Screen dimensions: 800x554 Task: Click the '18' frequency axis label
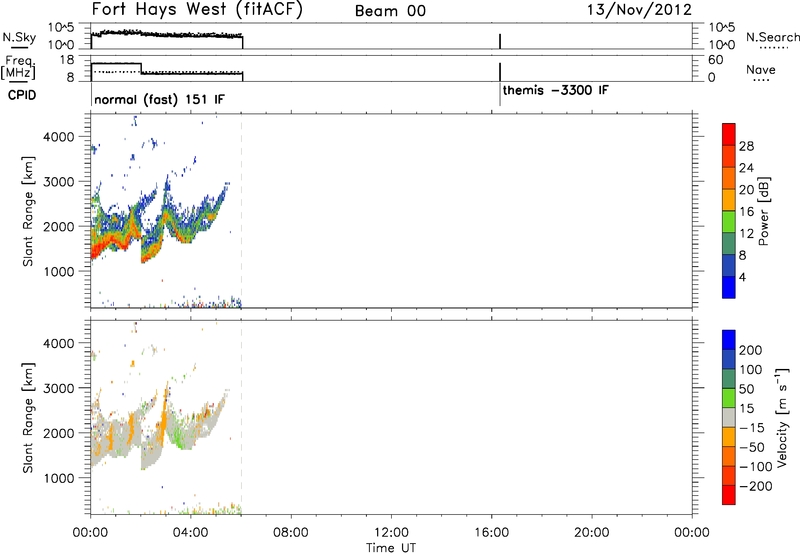(67, 60)
